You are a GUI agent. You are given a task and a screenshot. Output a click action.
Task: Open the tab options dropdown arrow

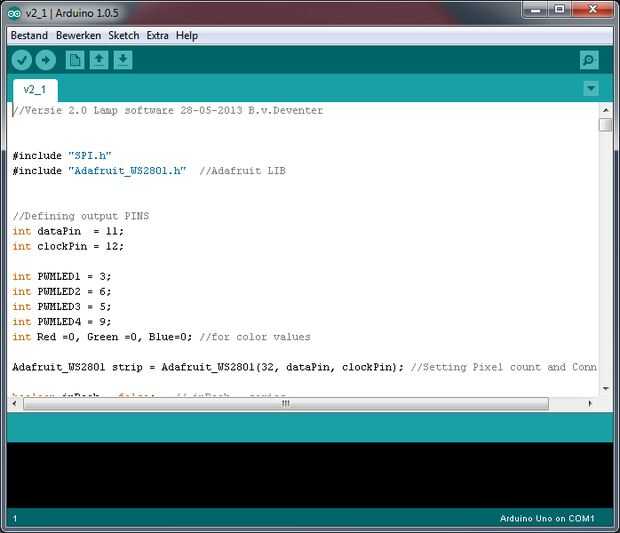click(591, 88)
